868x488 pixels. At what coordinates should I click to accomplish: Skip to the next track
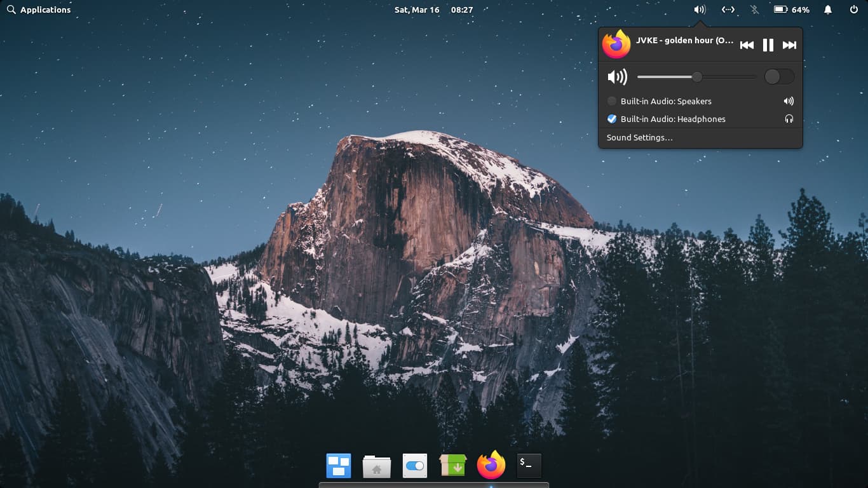(x=789, y=45)
